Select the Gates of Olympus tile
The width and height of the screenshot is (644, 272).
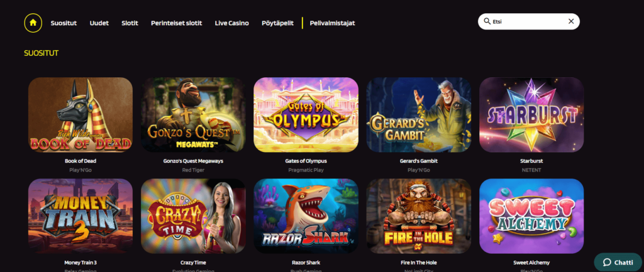coord(306,115)
